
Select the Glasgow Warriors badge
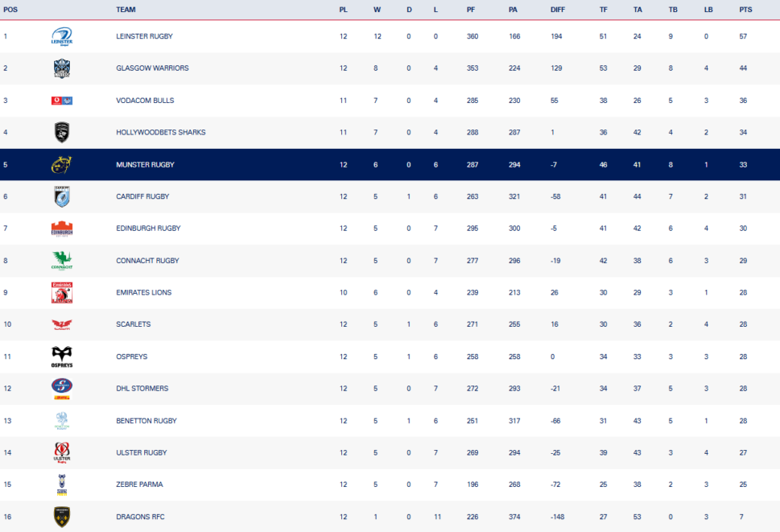(62, 68)
